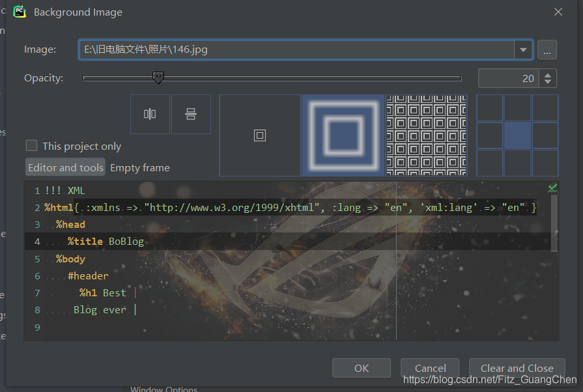
Task: Click 'Blog ever' text on line 8
Action: [100, 310]
